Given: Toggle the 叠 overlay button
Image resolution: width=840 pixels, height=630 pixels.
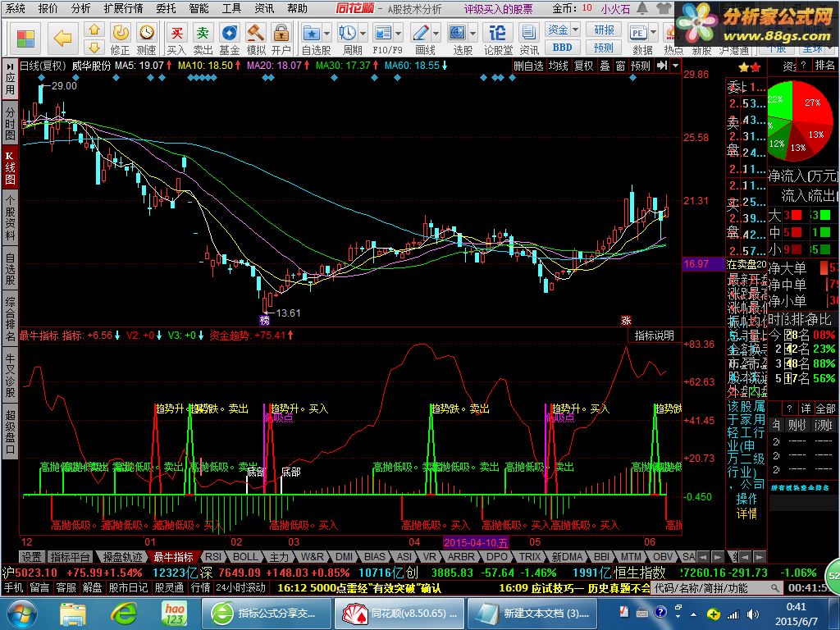Looking at the screenshot, I should [x=605, y=66].
